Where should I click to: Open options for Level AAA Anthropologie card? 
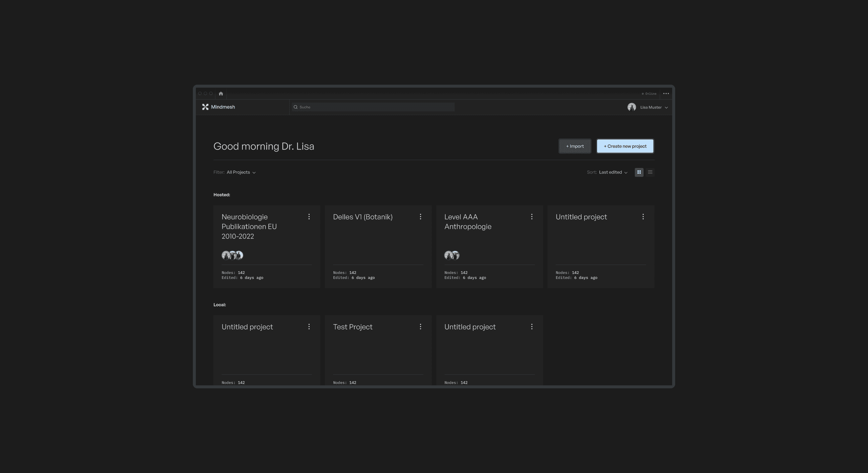pyautogui.click(x=531, y=217)
